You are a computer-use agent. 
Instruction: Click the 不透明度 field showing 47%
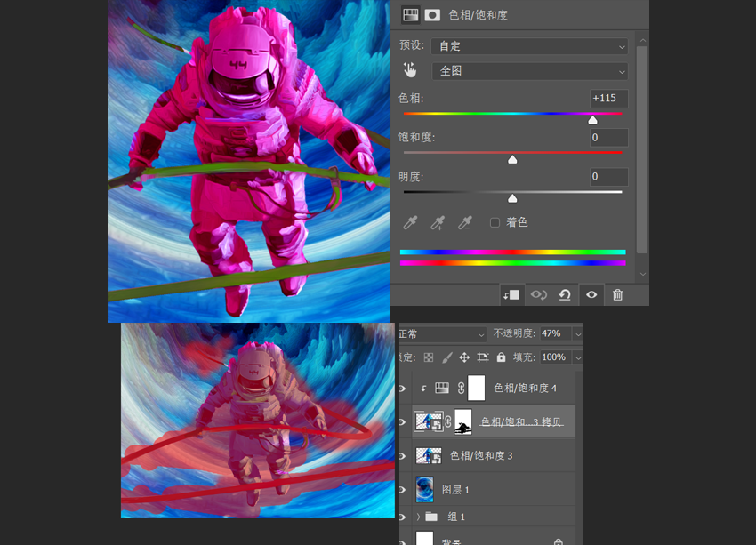[555, 334]
